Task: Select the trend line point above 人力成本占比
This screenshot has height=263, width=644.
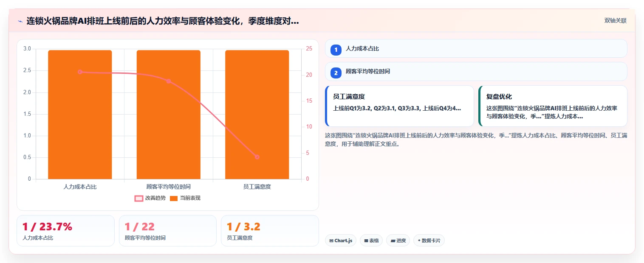Action: (80, 72)
